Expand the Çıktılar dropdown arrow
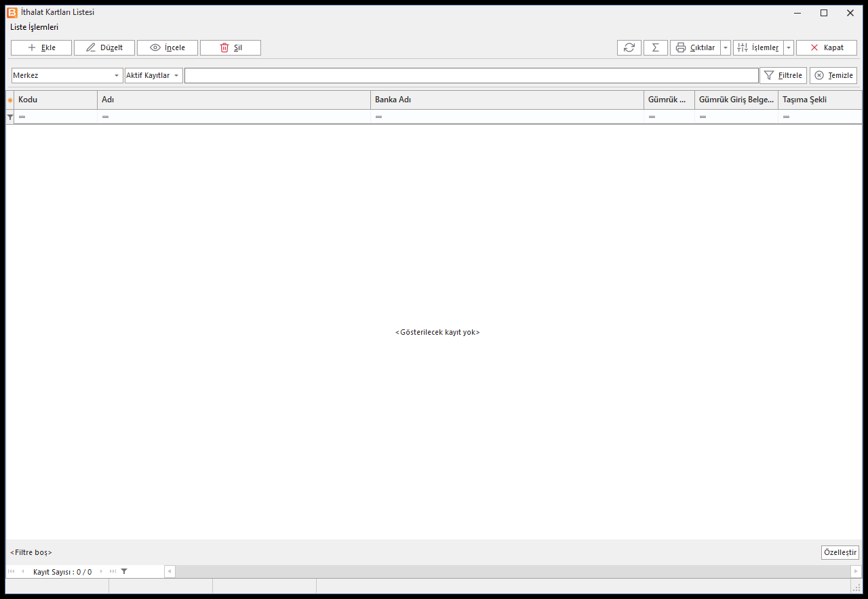The width and height of the screenshot is (868, 599). pos(726,47)
